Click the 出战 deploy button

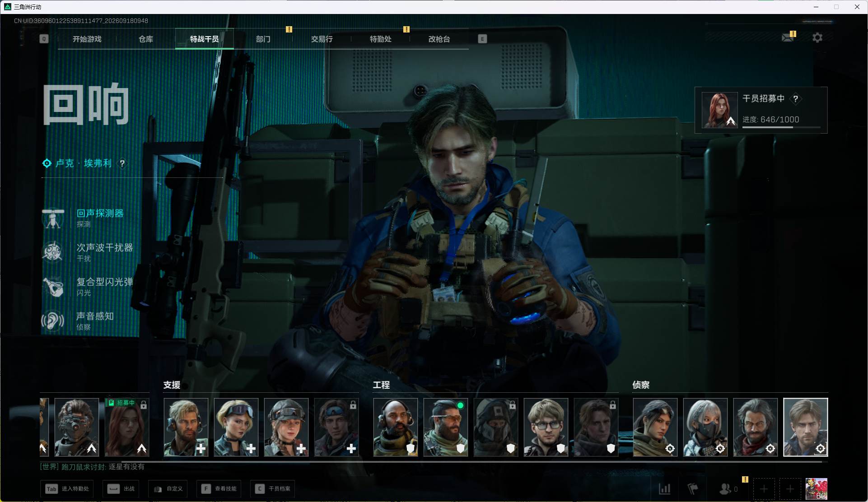(x=121, y=489)
